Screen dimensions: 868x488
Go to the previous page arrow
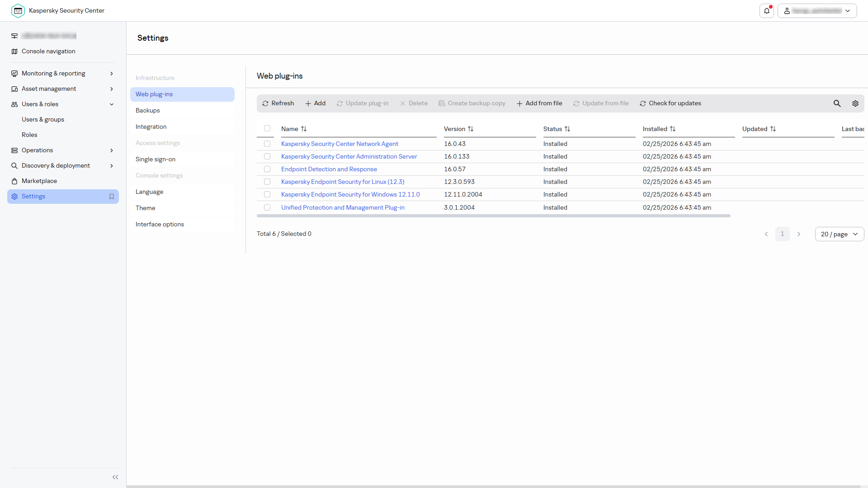[x=766, y=234]
